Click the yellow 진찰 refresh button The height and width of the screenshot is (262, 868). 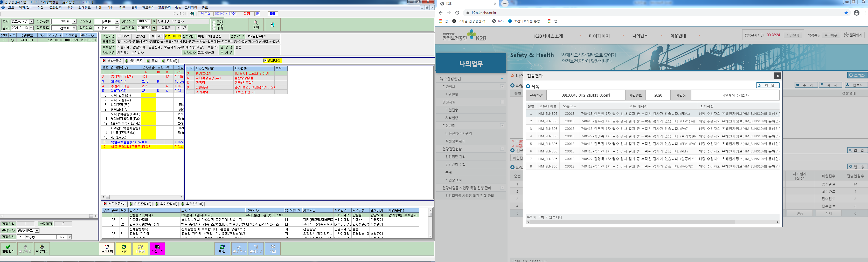point(124,249)
